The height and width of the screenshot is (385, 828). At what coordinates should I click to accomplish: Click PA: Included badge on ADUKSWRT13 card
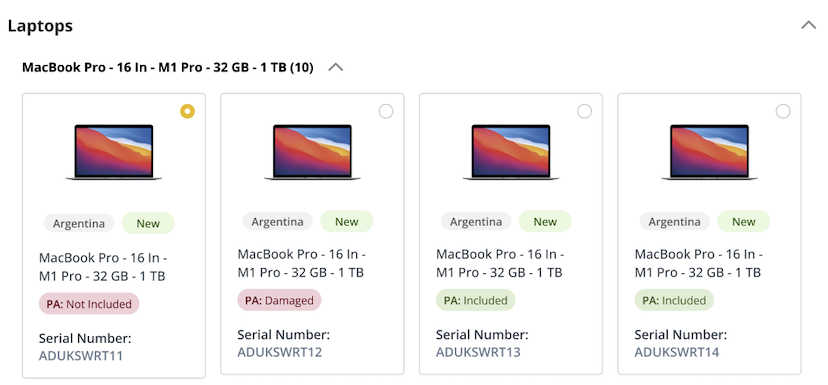pos(475,300)
